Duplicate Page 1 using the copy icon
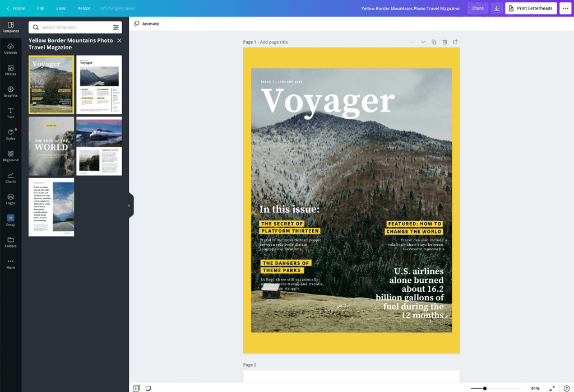574x392 pixels. point(433,41)
